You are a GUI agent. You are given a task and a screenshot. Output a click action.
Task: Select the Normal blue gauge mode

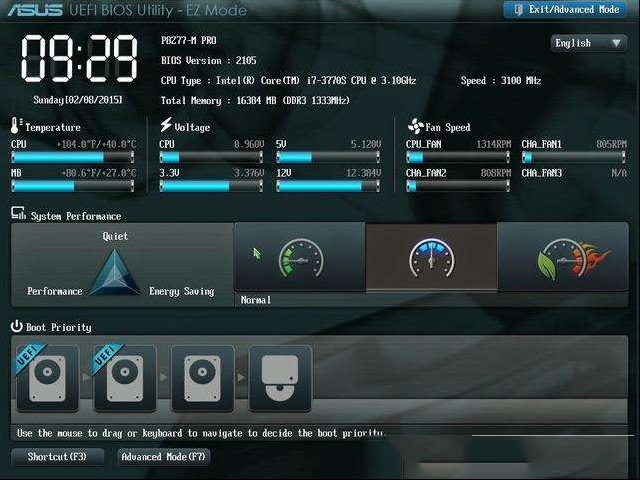pyautogui.click(x=431, y=257)
